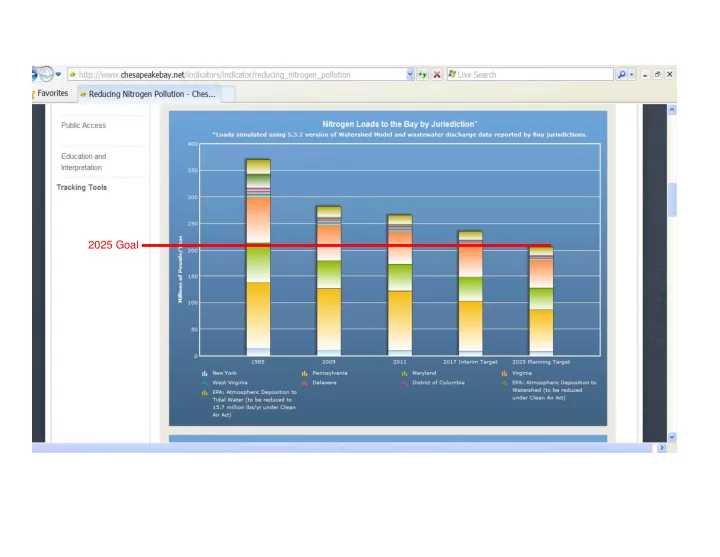Select the Tracking Tools sidebar heading

(x=82, y=187)
